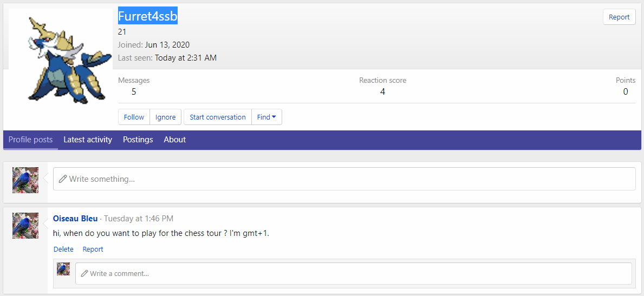Click the pencil icon in Write something box
Screen dimensions: 644x296
(63, 179)
